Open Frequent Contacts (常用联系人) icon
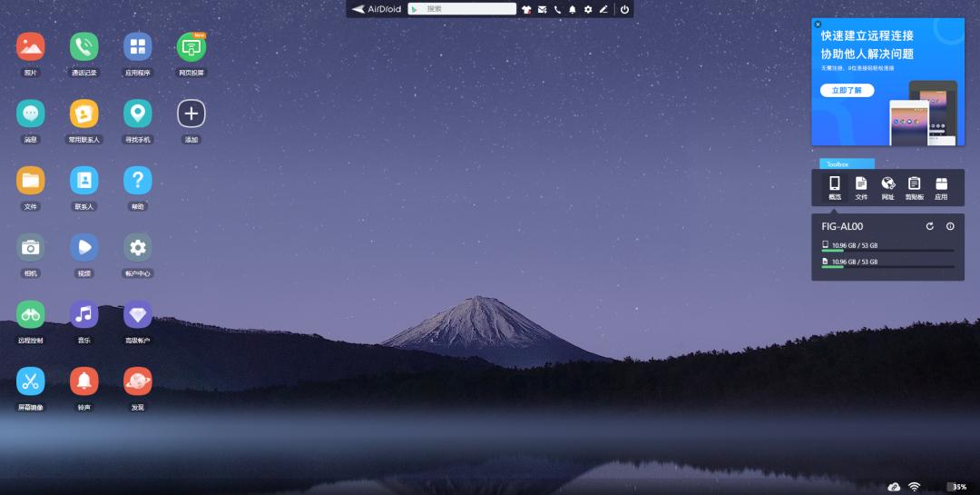The height and width of the screenshot is (495, 980). (x=84, y=114)
